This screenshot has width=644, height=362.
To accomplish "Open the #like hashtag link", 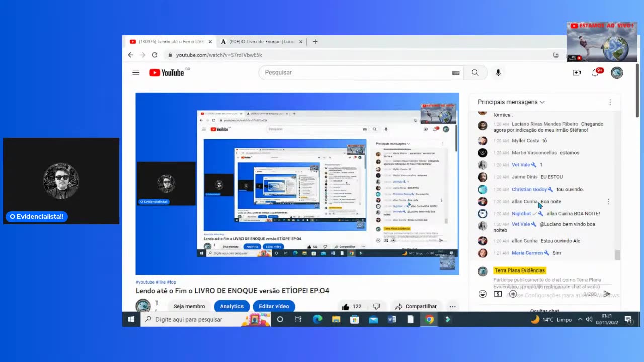I will click(160, 282).
